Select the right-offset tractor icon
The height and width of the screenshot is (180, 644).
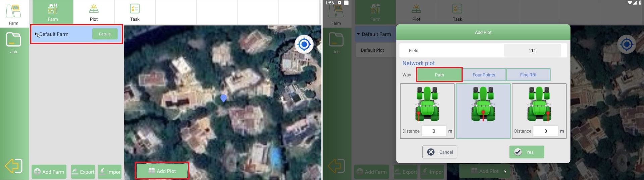539,104
